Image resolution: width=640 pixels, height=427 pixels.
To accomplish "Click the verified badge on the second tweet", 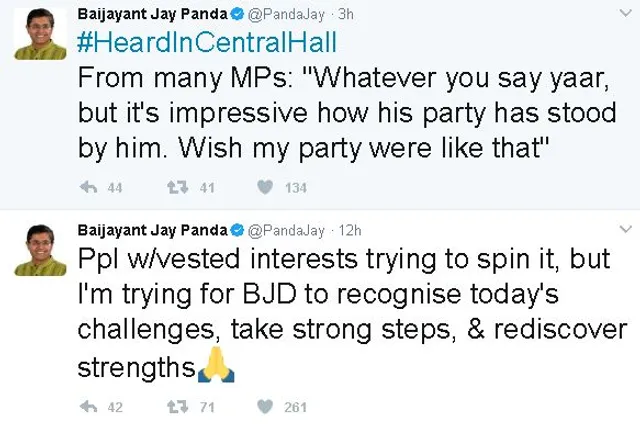I will tap(238, 229).
